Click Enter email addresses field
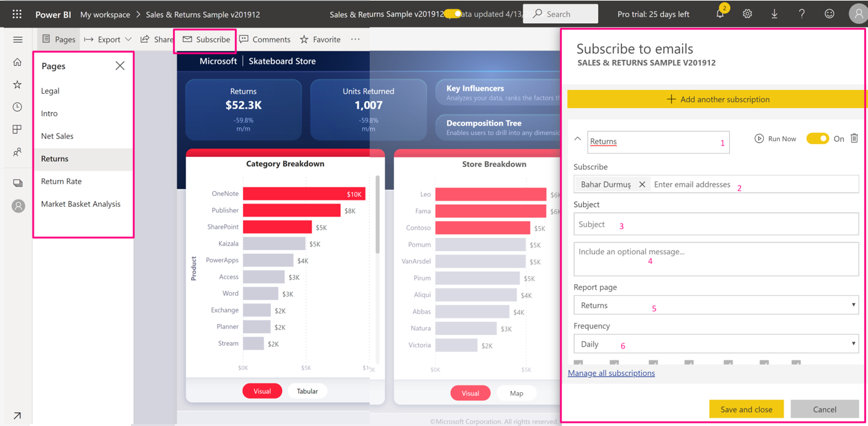Image resolution: width=868 pixels, height=426 pixels. (x=754, y=184)
